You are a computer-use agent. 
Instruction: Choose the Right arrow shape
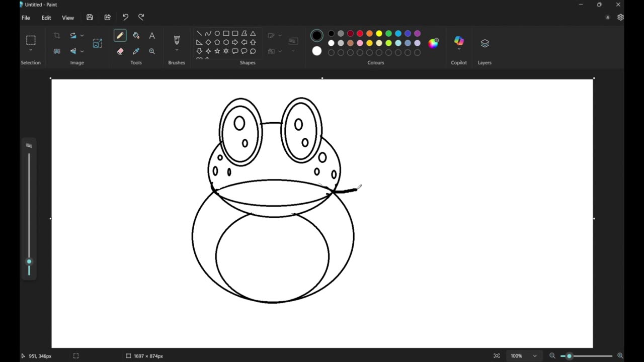click(x=235, y=42)
